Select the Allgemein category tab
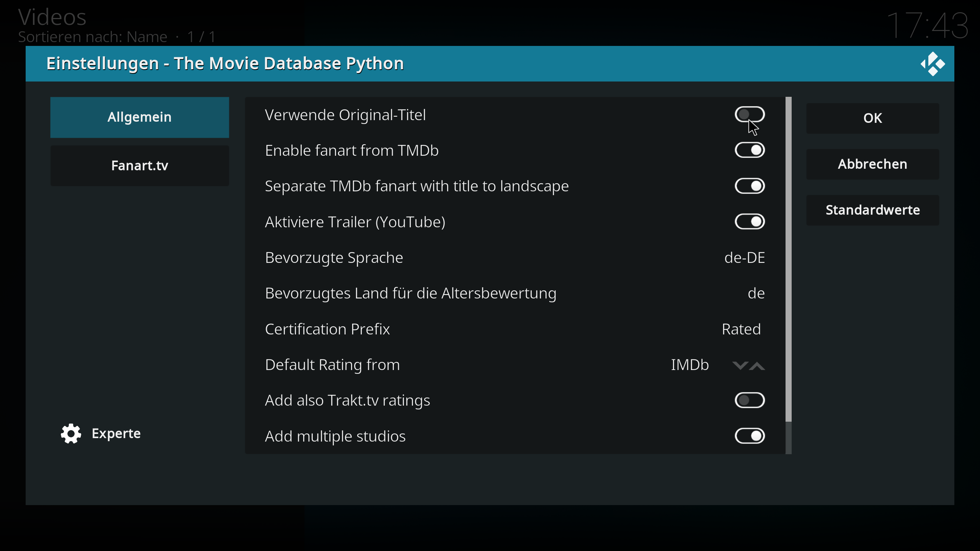This screenshot has width=980, height=551. [140, 117]
